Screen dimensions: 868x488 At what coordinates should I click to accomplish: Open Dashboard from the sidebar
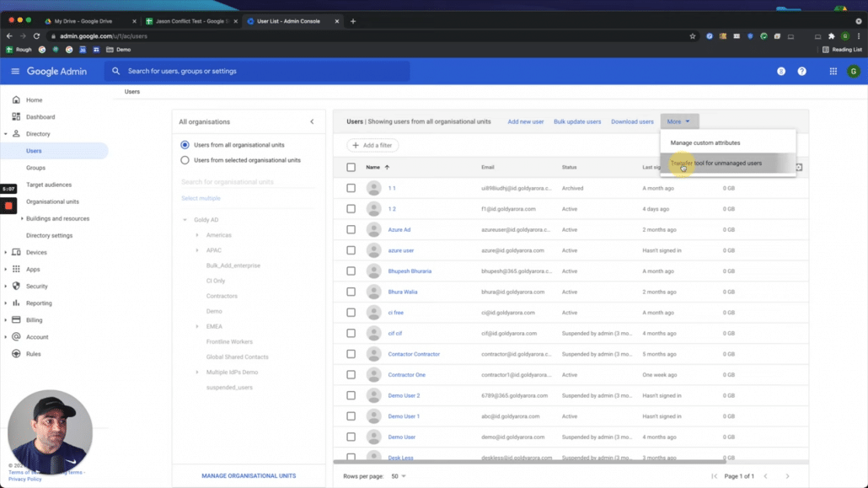pyautogui.click(x=40, y=117)
